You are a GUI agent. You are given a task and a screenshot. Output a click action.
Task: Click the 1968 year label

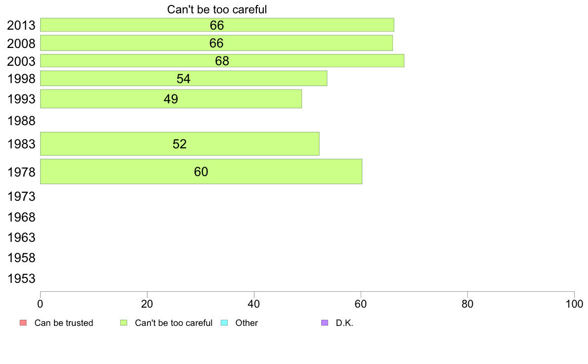click(x=21, y=217)
